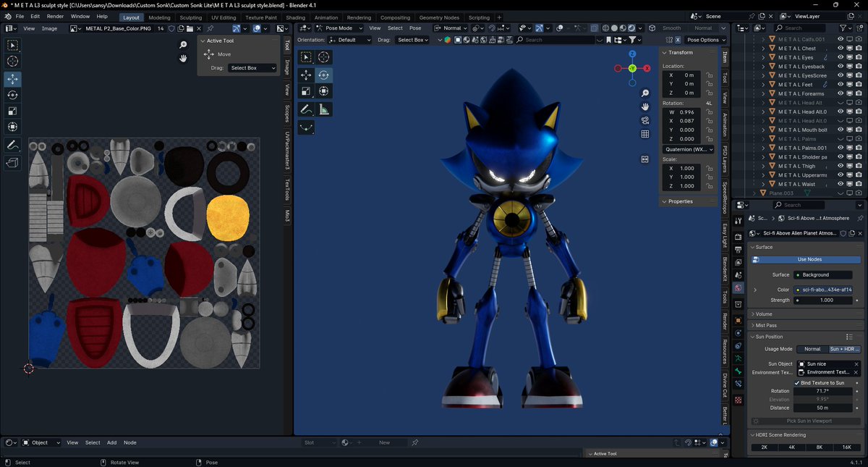Open the Render menu
The width and height of the screenshot is (868, 467).
[55, 17]
